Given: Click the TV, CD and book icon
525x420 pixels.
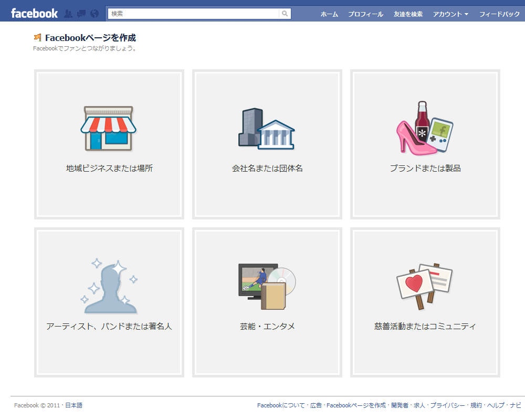Looking at the screenshot, I should [x=267, y=287].
